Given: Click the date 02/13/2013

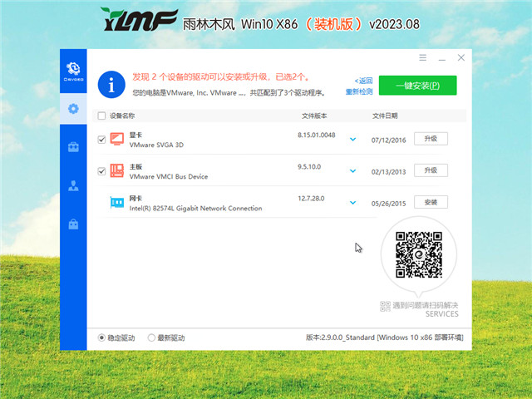Looking at the screenshot, I should 388,172.
